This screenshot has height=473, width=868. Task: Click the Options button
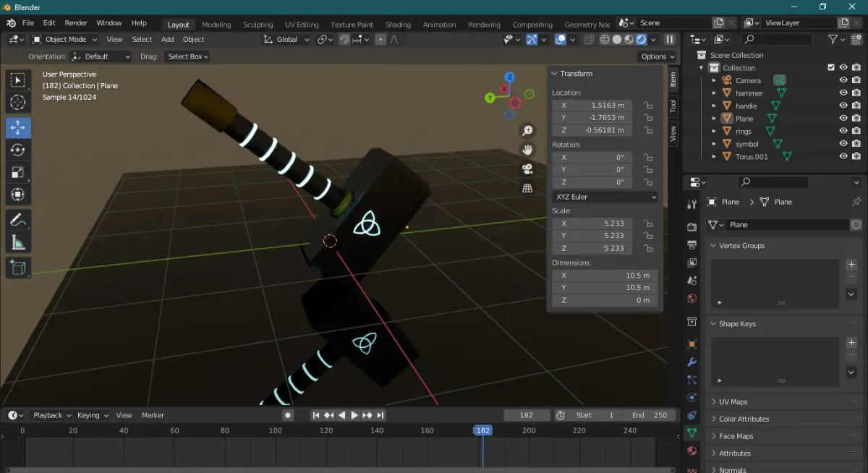[657, 56]
